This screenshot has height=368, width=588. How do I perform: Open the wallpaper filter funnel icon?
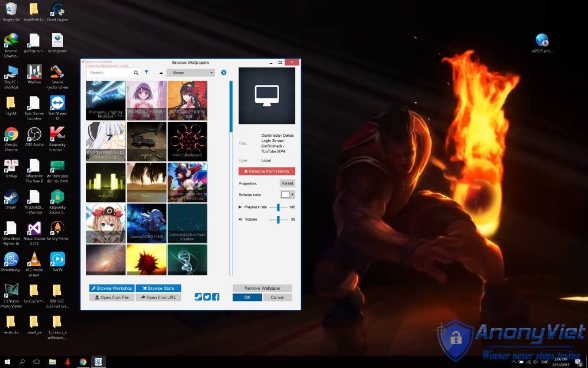tap(147, 72)
